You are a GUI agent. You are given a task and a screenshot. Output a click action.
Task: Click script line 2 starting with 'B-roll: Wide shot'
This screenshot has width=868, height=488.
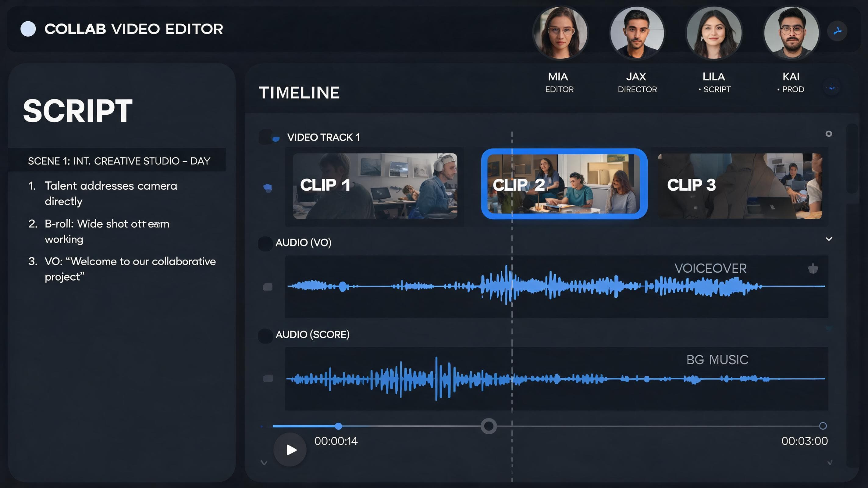(107, 231)
